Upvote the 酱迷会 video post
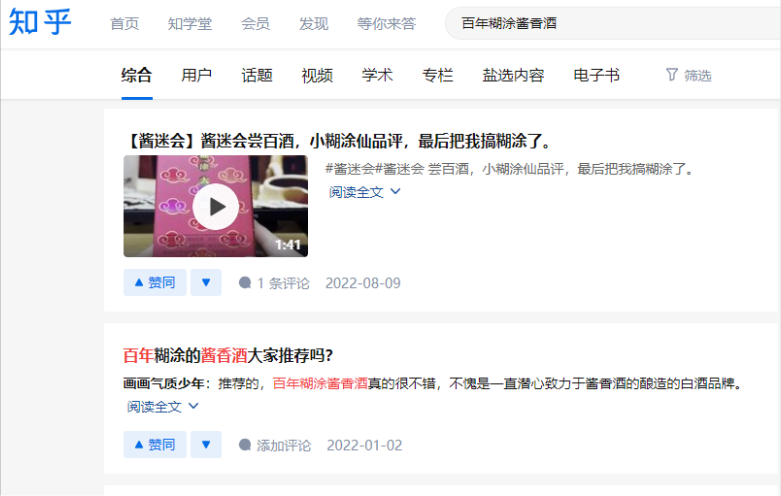Viewport: 781px width, 496px height. tap(155, 282)
